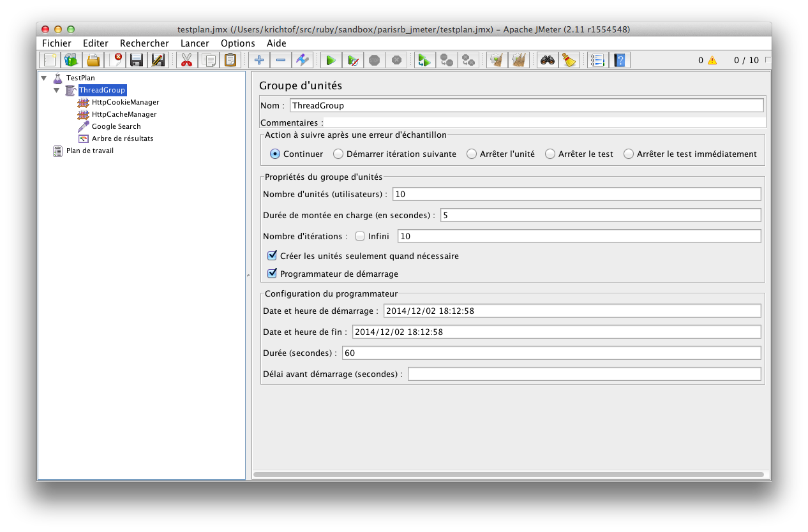This screenshot has height=532, width=808.
Task: Select the Continuer radio button
Action: coord(275,154)
